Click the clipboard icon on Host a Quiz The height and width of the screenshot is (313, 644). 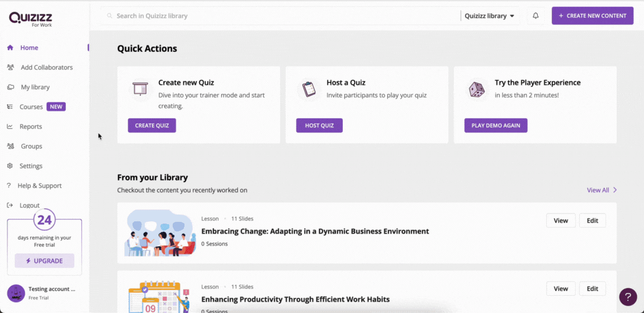coord(308,89)
